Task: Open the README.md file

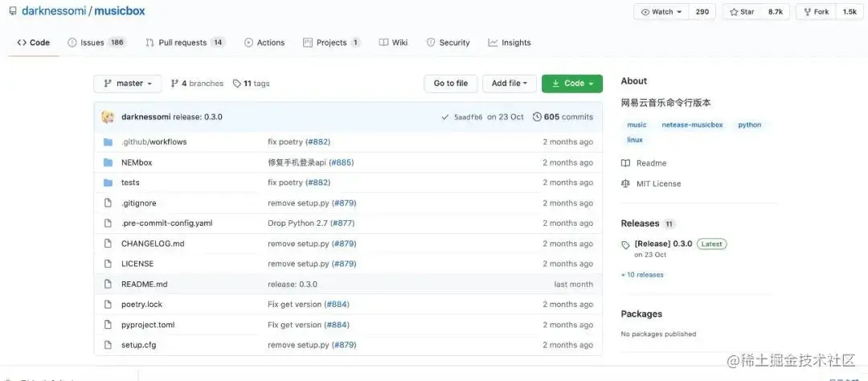Action: pyautogui.click(x=144, y=284)
